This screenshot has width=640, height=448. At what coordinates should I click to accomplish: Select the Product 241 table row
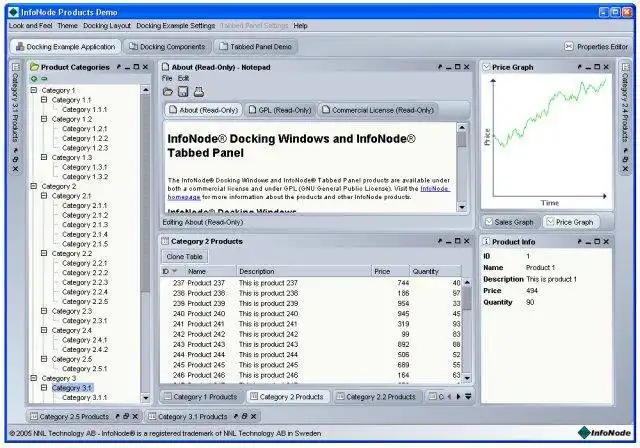tap(311, 324)
